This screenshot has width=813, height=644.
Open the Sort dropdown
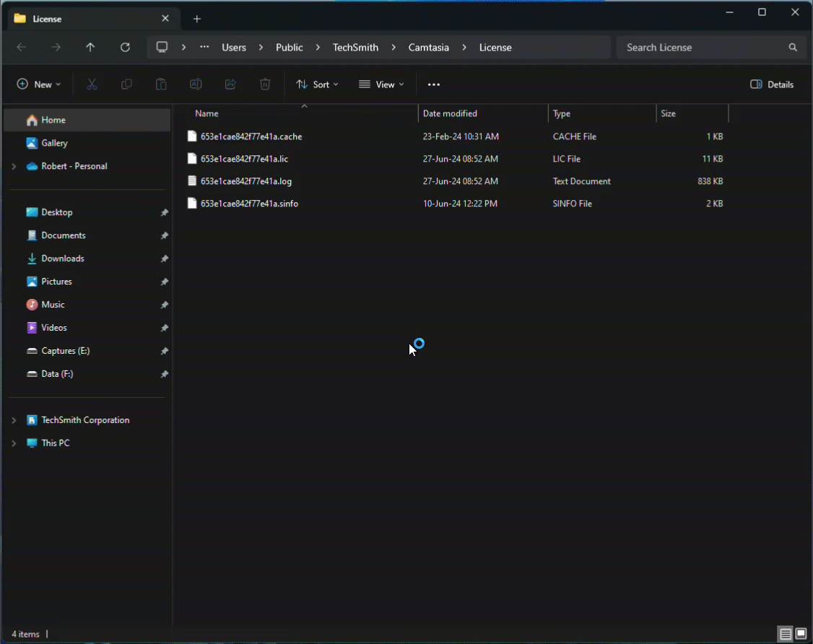tap(317, 84)
